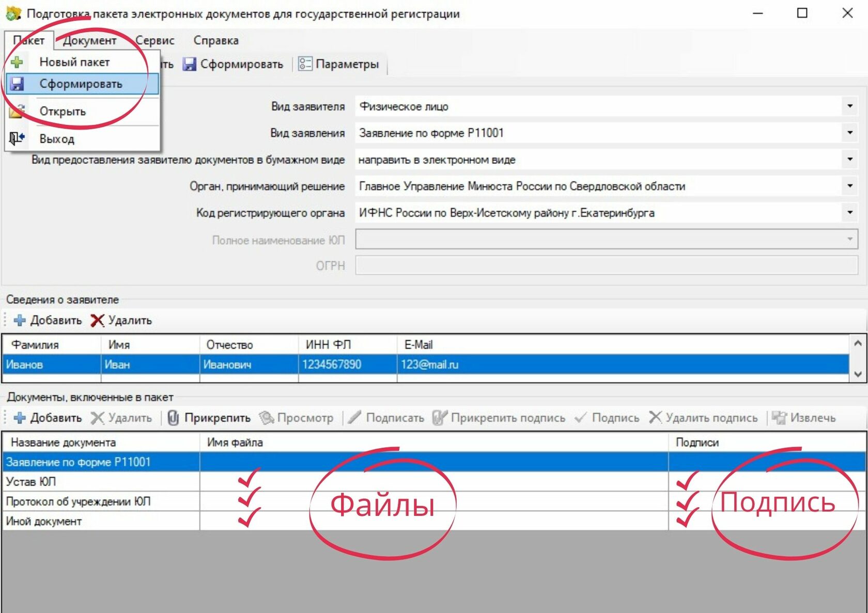This screenshot has height=613, width=868.
Task: Click the red X Удалить applicant icon
Action: tap(97, 320)
